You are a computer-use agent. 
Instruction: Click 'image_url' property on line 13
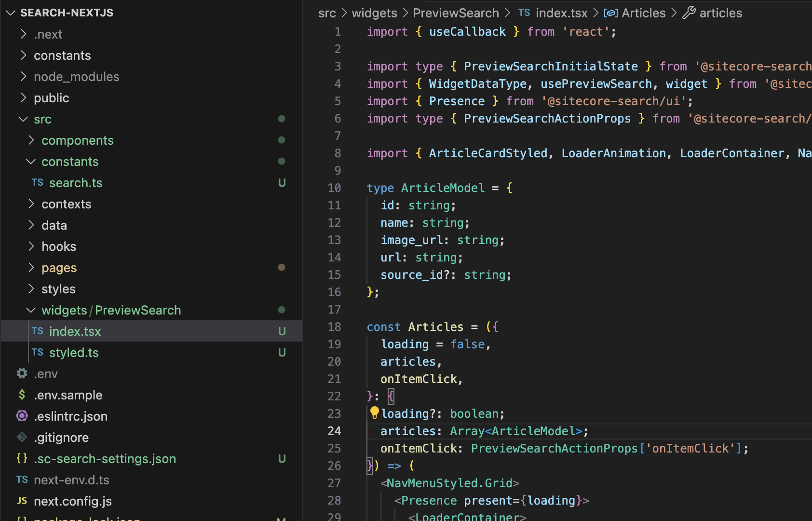pos(412,240)
